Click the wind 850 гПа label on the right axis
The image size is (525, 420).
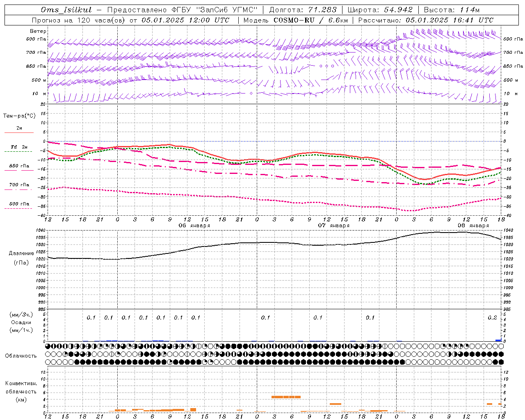pos(513,66)
